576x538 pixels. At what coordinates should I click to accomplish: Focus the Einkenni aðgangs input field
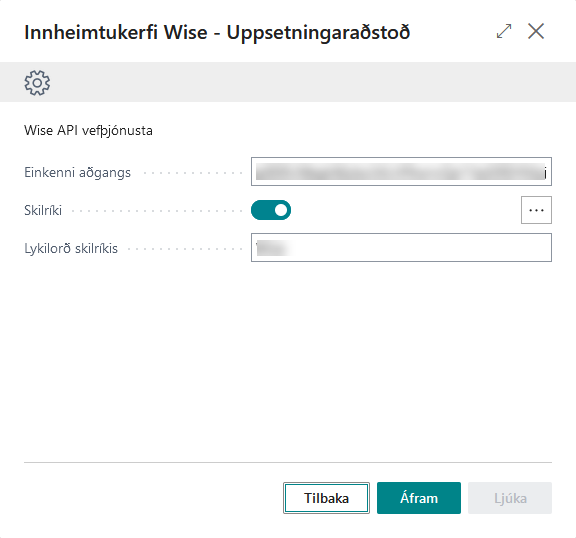(x=401, y=171)
